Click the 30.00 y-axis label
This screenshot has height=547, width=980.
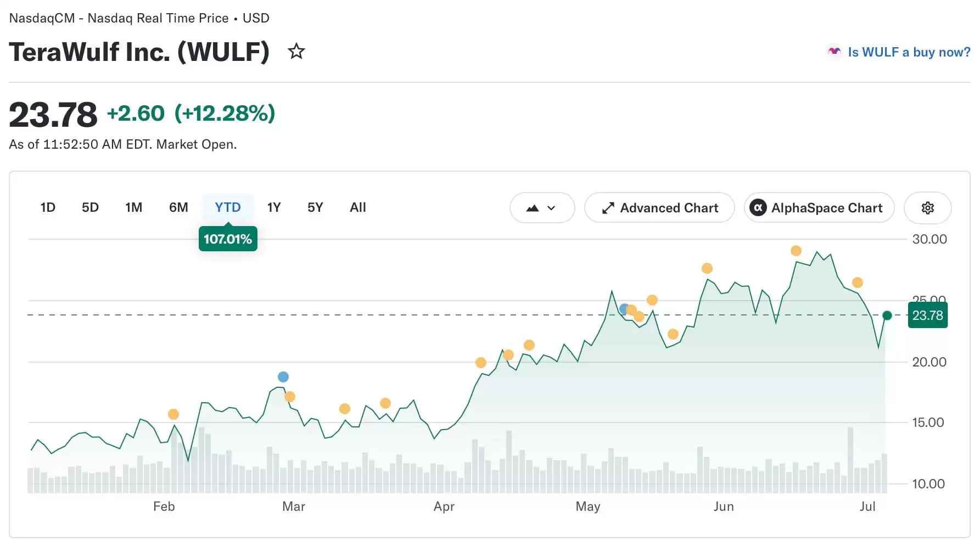pos(929,239)
